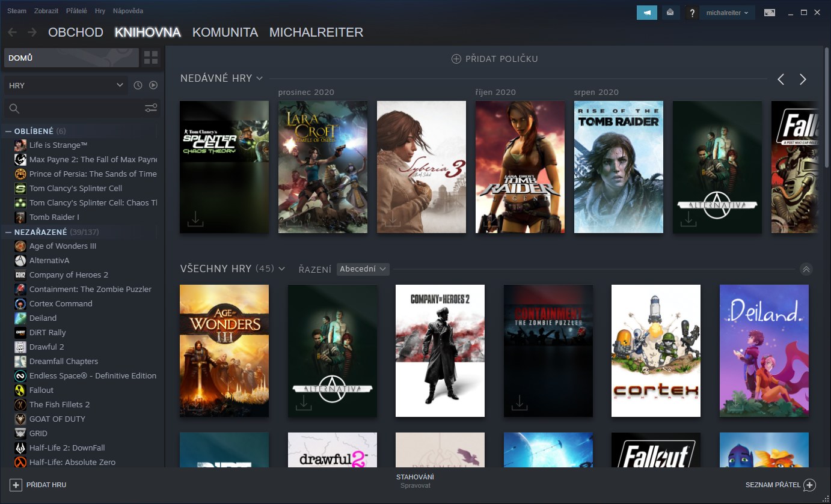This screenshot has width=831, height=504.
Task: Click Přidat hru button
Action: (38, 485)
